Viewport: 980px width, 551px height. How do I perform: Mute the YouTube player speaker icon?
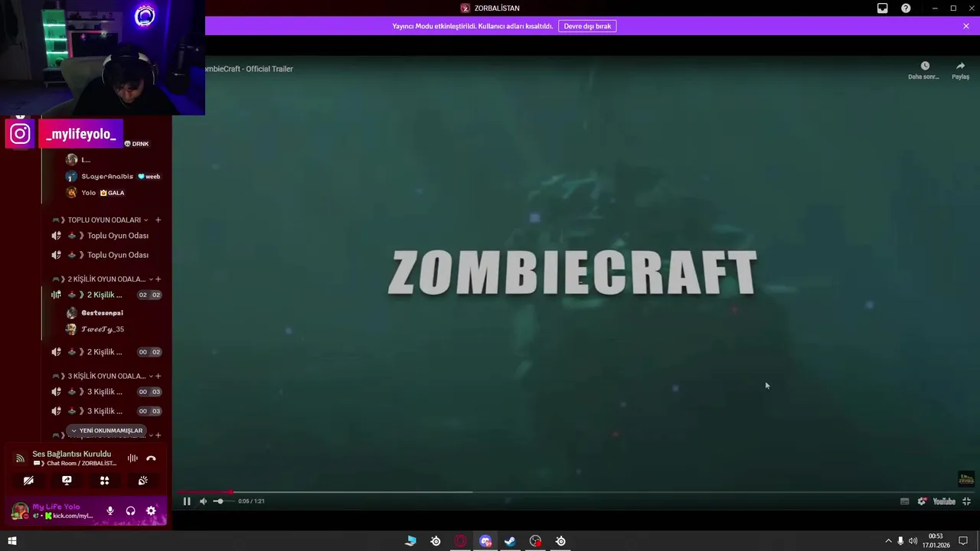click(203, 501)
